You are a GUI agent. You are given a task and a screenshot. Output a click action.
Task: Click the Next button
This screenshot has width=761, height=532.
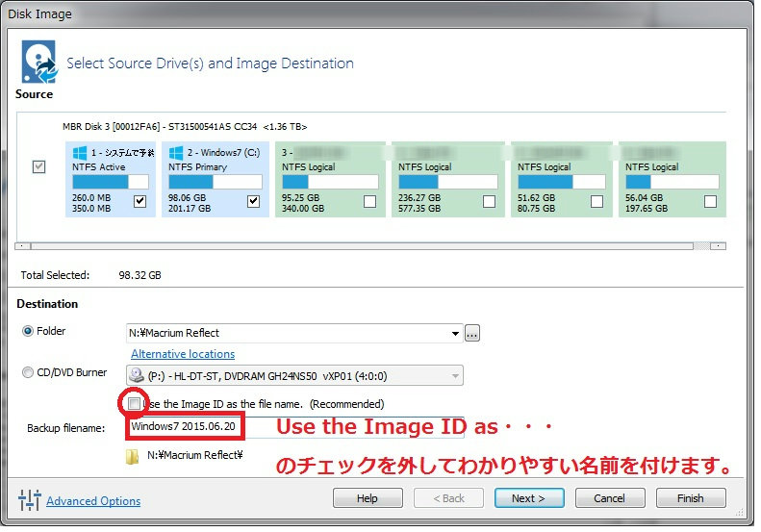coord(529,498)
